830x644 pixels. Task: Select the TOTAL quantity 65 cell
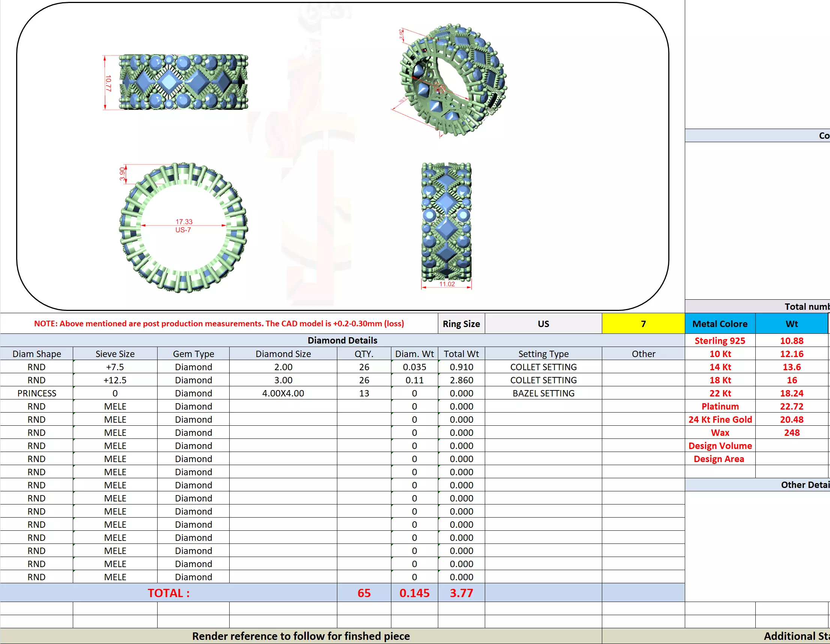pyautogui.click(x=364, y=593)
